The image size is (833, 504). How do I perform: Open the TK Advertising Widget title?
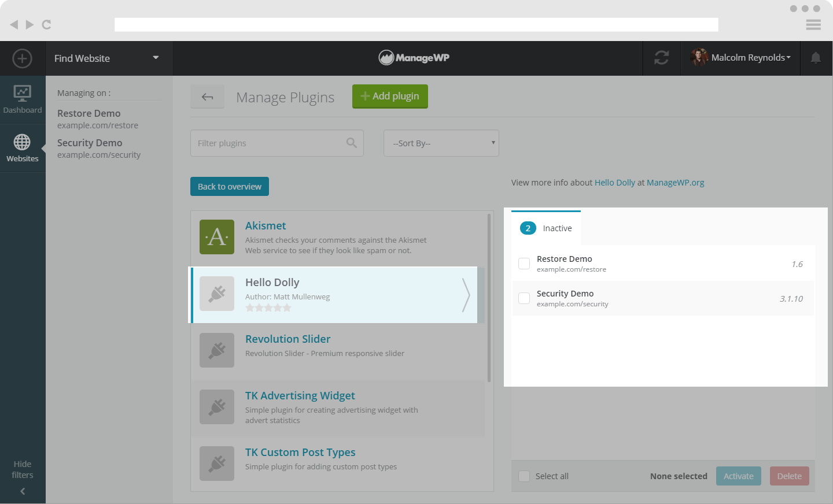[x=300, y=396]
